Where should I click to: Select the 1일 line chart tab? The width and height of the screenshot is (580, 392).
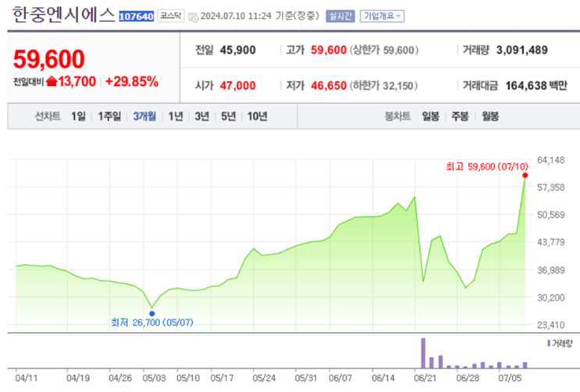pyautogui.click(x=78, y=116)
